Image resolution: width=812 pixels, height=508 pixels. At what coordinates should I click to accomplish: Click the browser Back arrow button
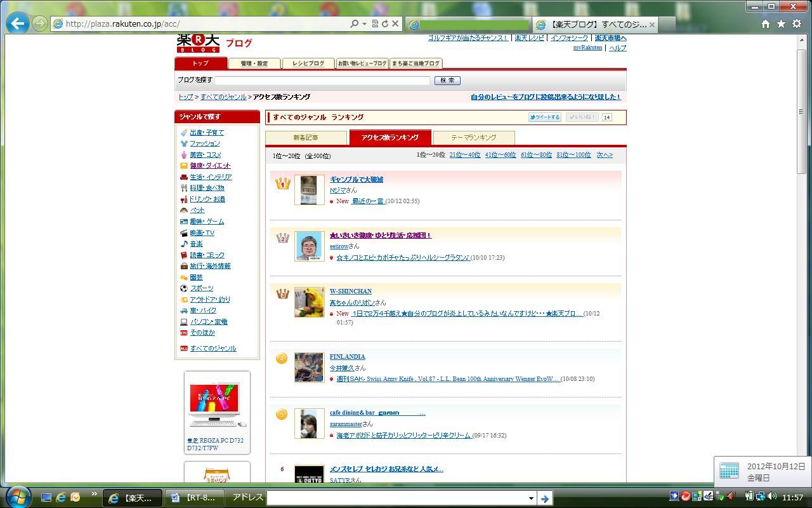tap(18, 23)
